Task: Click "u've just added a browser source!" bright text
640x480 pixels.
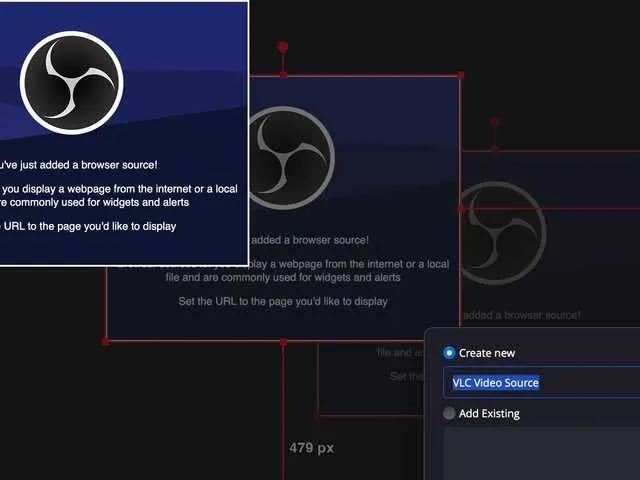Action: [78, 165]
